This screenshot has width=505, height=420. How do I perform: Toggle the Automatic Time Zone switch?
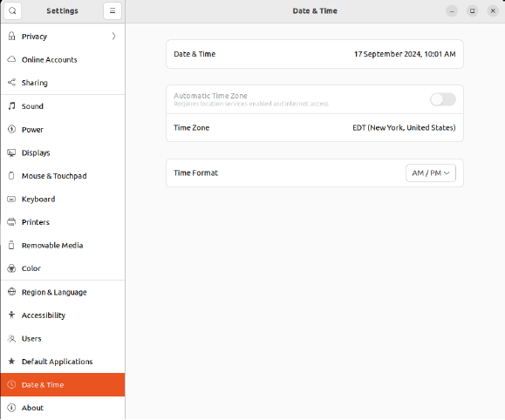[443, 99]
